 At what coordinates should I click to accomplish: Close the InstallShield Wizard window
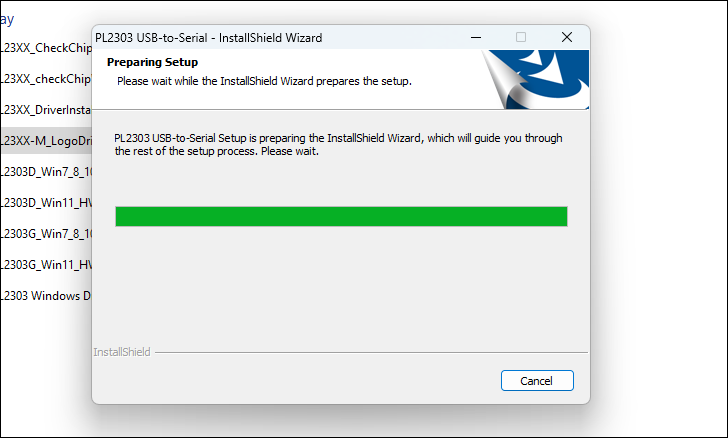[566, 38]
